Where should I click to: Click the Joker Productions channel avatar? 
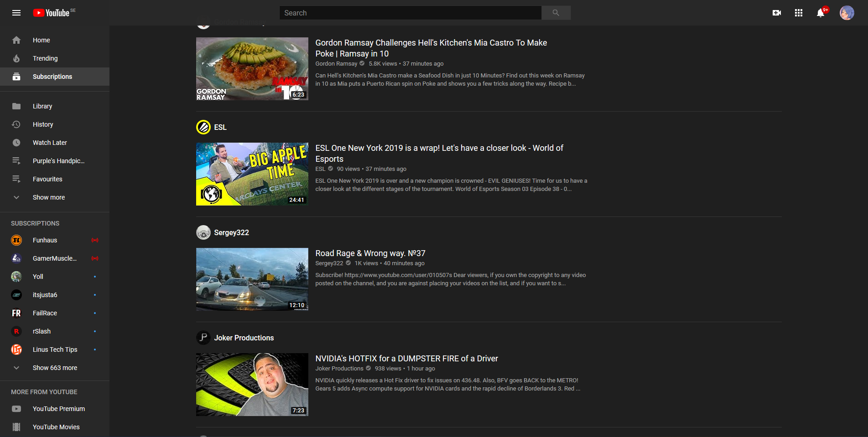(203, 338)
